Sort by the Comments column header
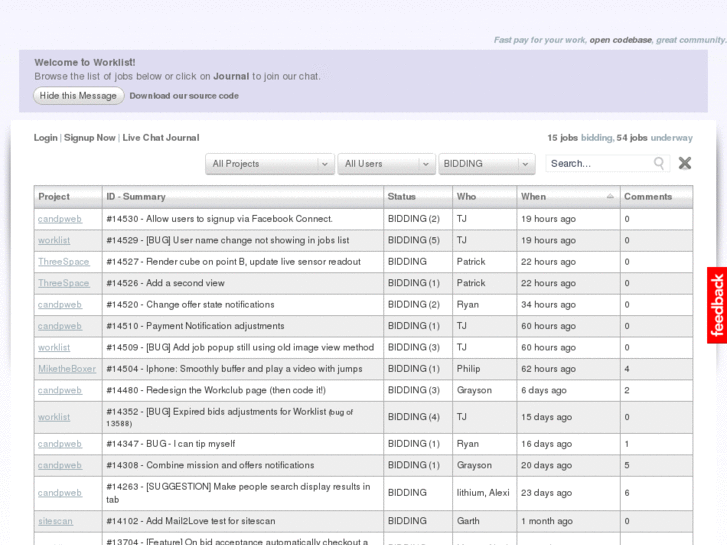Screen dimensions: 727x545 [648, 197]
